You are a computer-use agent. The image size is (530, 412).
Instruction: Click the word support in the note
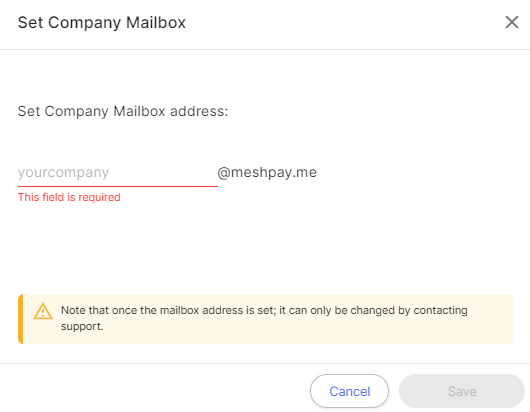coord(82,326)
